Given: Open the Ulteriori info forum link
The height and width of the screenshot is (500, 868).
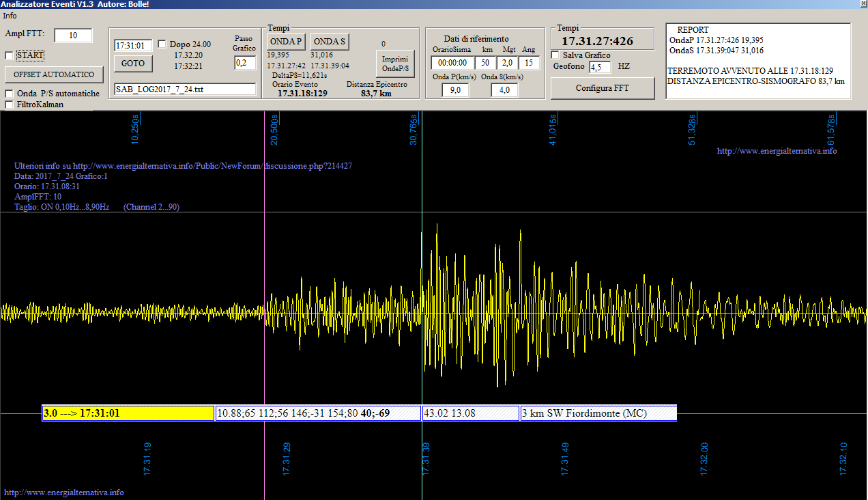Looking at the screenshot, I should [183, 166].
